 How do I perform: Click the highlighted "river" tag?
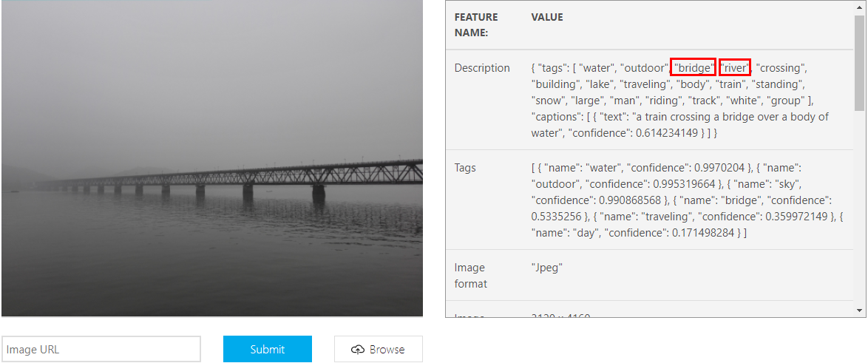click(735, 67)
